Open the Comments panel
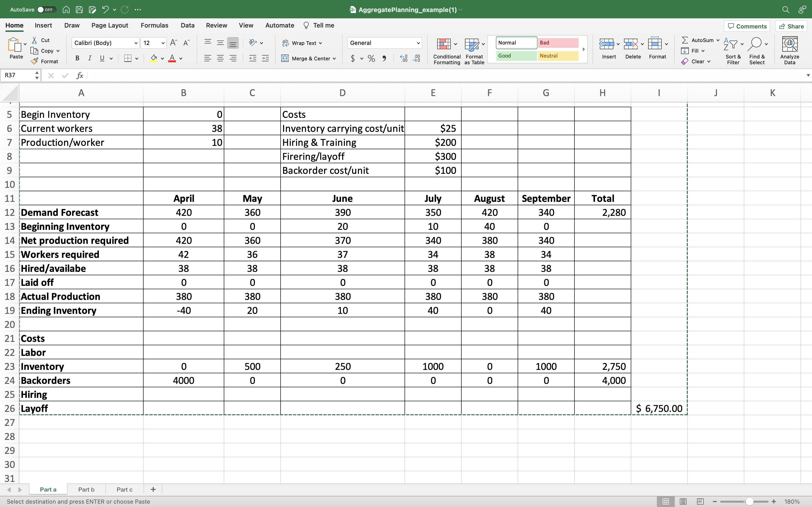 click(x=747, y=26)
